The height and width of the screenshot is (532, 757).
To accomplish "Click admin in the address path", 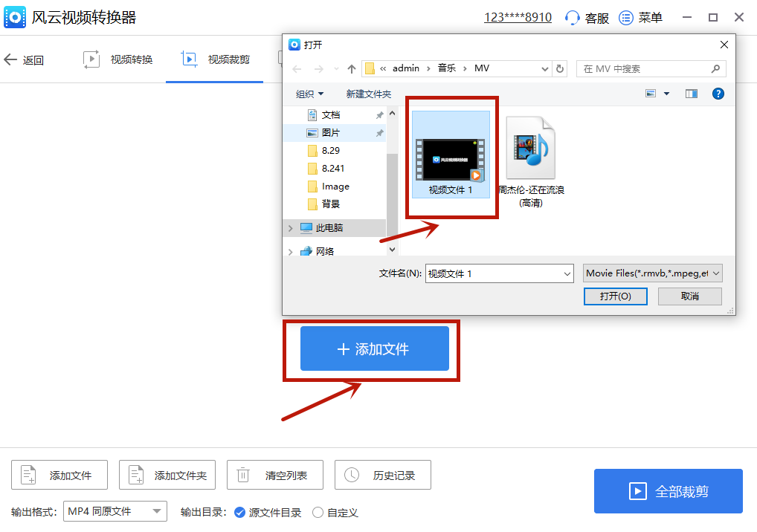I will (405, 68).
